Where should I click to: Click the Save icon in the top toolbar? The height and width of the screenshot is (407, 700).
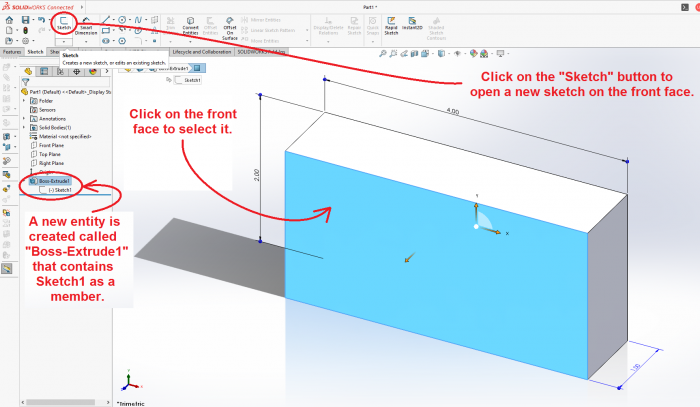[x=26, y=19]
